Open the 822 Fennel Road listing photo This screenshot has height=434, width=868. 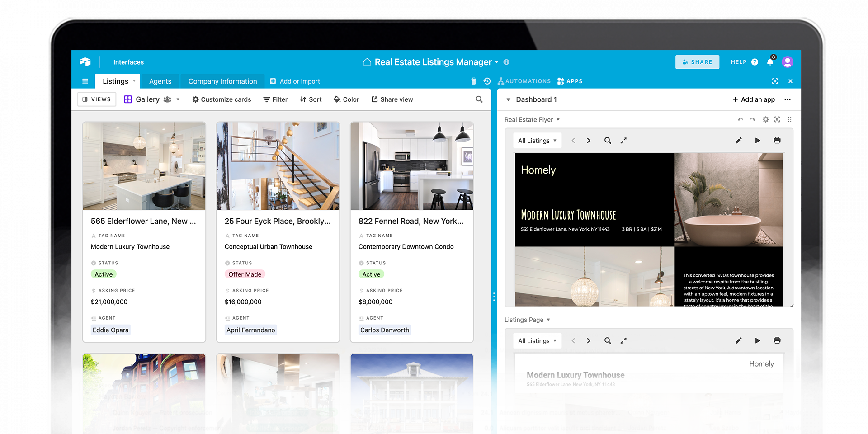(x=411, y=166)
